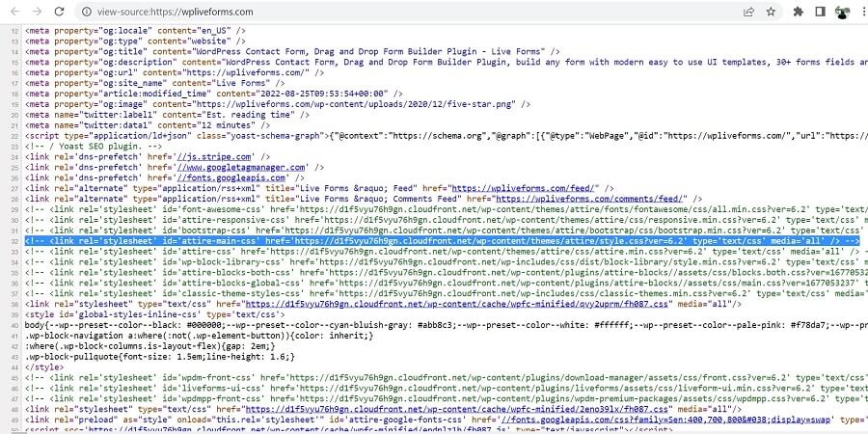Open the profile avatar menu
The height and width of the screenshot is (434, 868).
pyautogui.click(x=843, y=13)
